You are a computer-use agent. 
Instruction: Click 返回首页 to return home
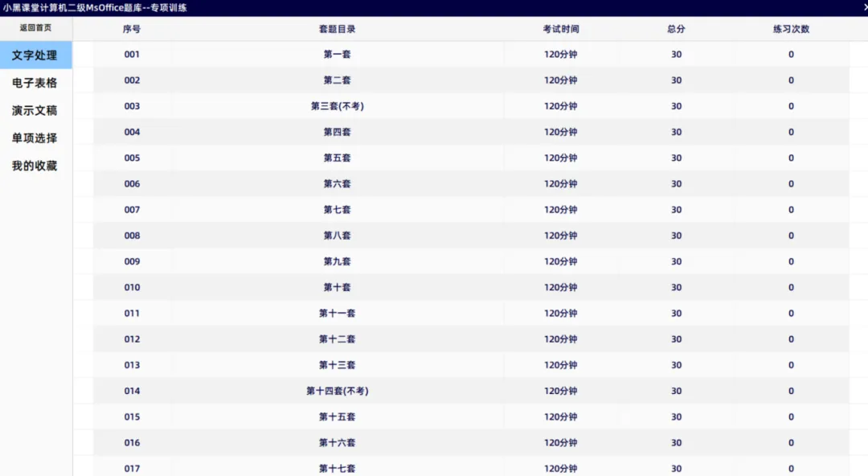[x=35, y=27]
